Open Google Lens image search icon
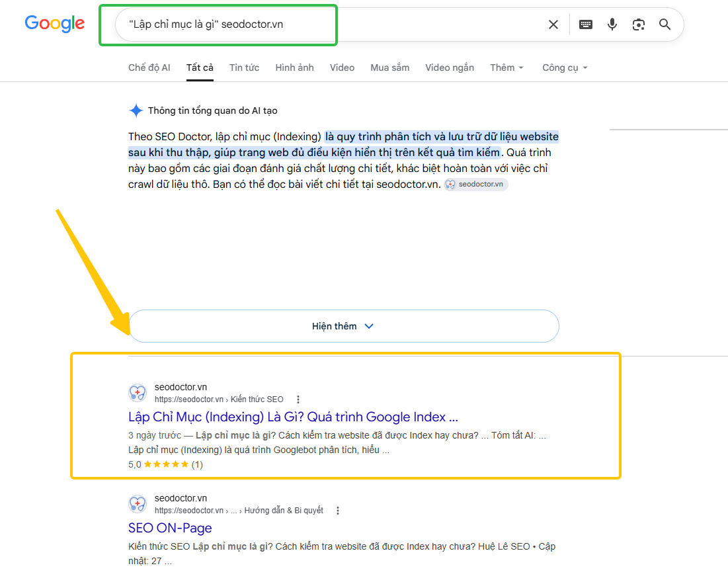 pyautogui.click(x=638, y=24)
